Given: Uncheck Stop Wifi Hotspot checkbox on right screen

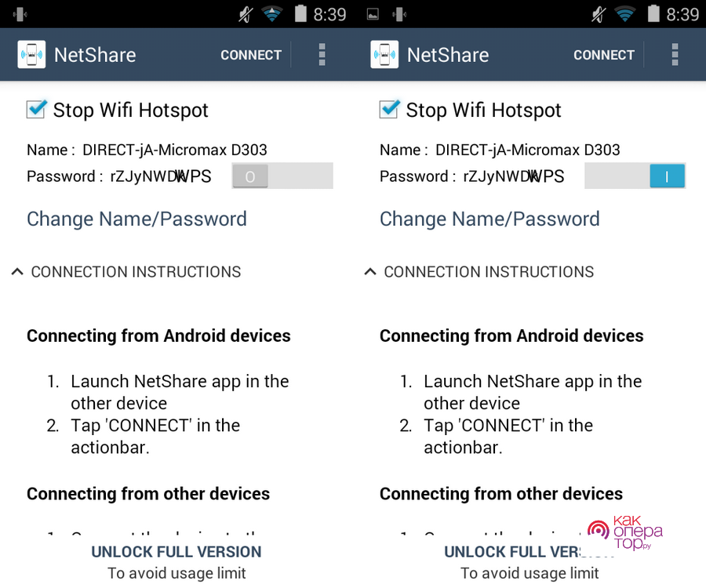Looking at the screenshot, I should pos(389,109).
